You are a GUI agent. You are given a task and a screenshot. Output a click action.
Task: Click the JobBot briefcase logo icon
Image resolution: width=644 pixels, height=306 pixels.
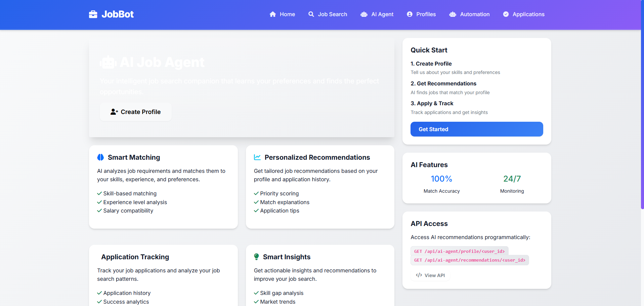(93, 14)
